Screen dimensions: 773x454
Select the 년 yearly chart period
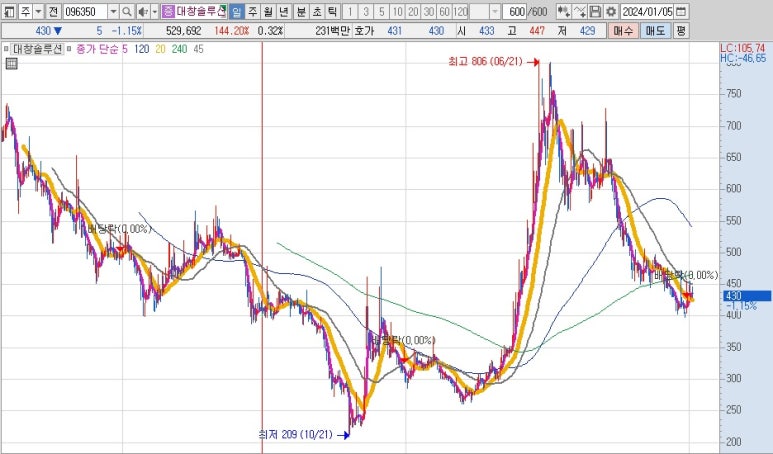(x=284, y=11)
